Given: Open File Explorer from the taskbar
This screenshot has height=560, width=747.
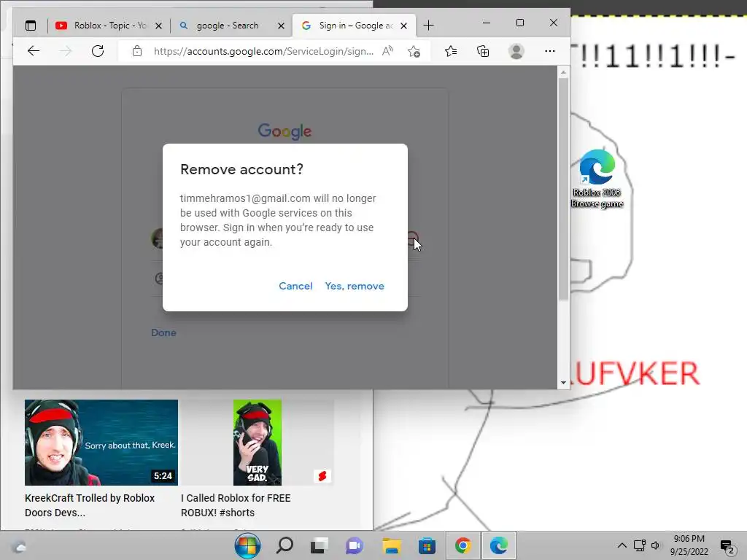Looking at the screenshot, I should pyautogui.click(x=392, y=545).
